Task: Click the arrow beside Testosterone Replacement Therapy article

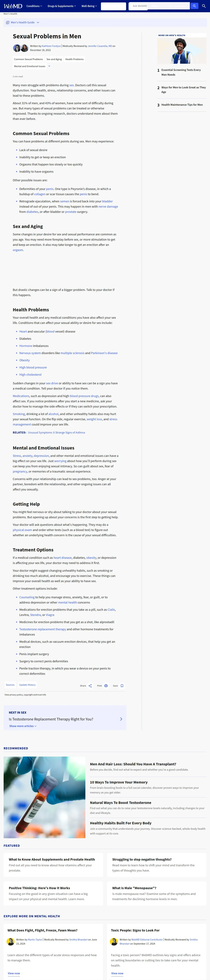Action: (x=121, y=719)
